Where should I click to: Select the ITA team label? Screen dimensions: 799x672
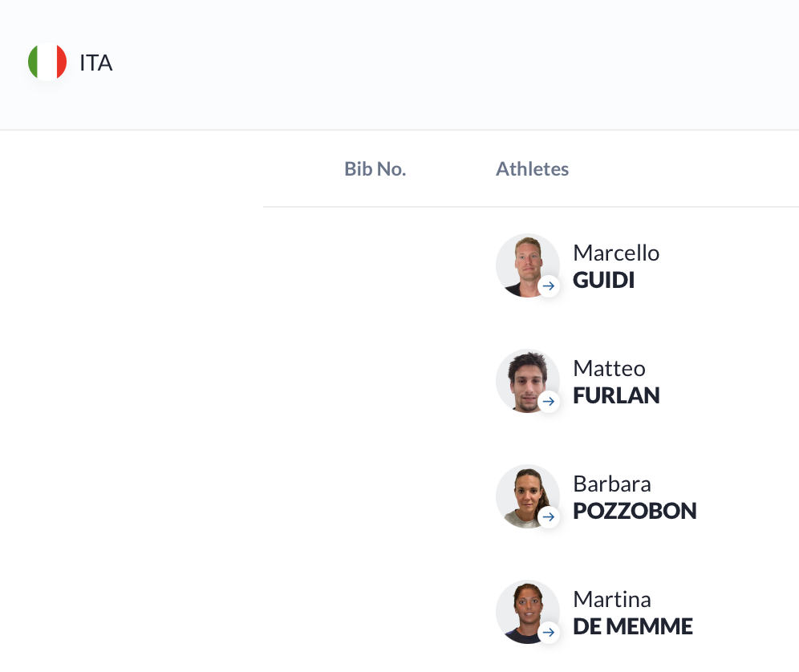[x=95, y=63]
